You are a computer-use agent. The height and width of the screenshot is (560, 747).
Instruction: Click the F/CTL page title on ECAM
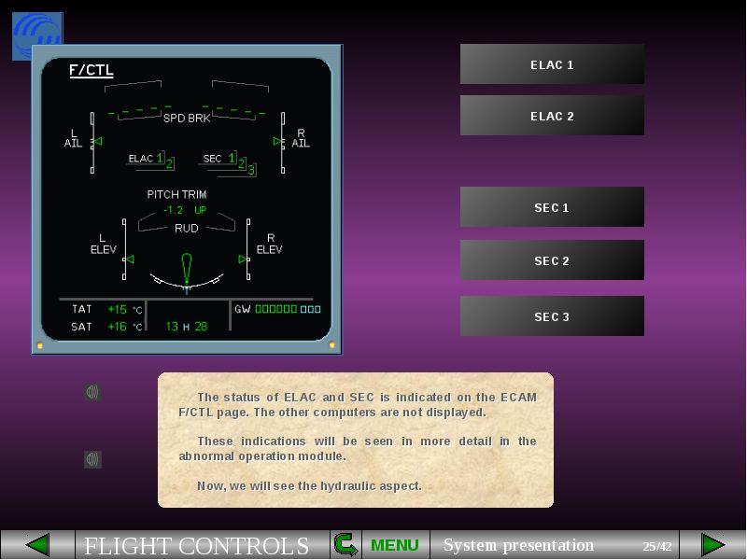click(x=92, y=70)
